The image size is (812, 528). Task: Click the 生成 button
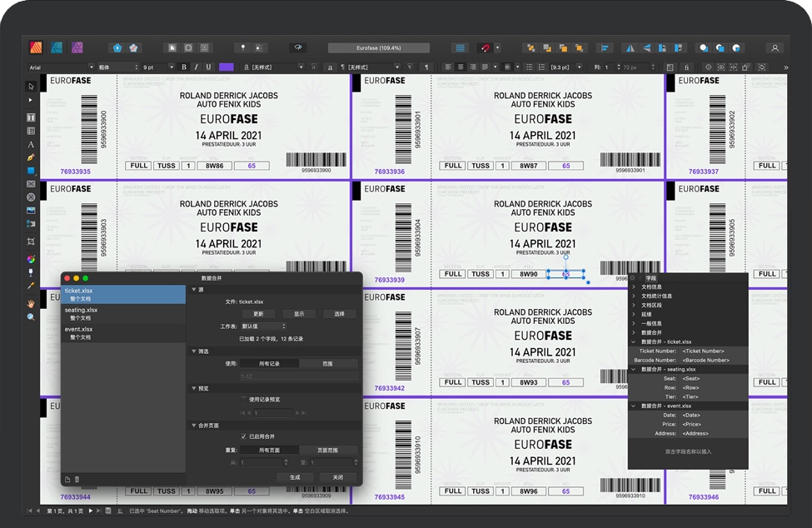295,477
